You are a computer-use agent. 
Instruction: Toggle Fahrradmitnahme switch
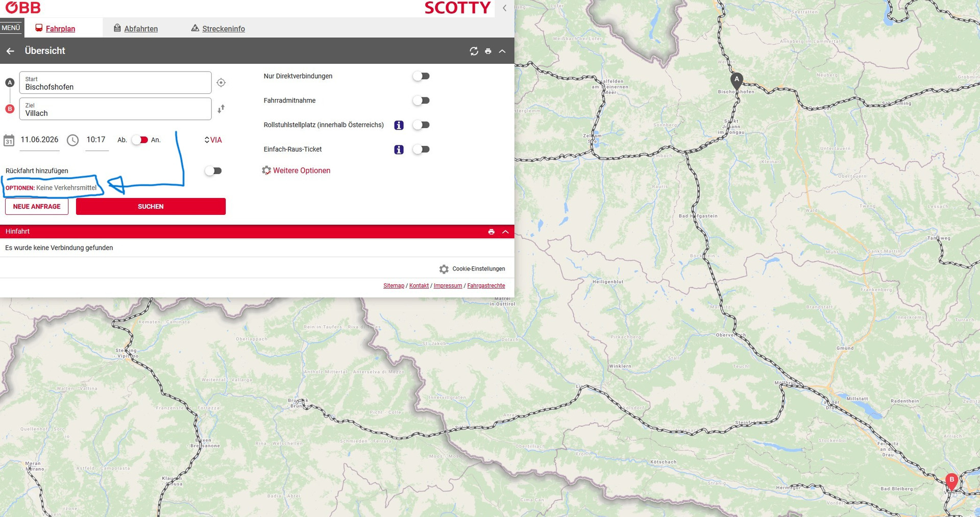(x=421, y=101)
